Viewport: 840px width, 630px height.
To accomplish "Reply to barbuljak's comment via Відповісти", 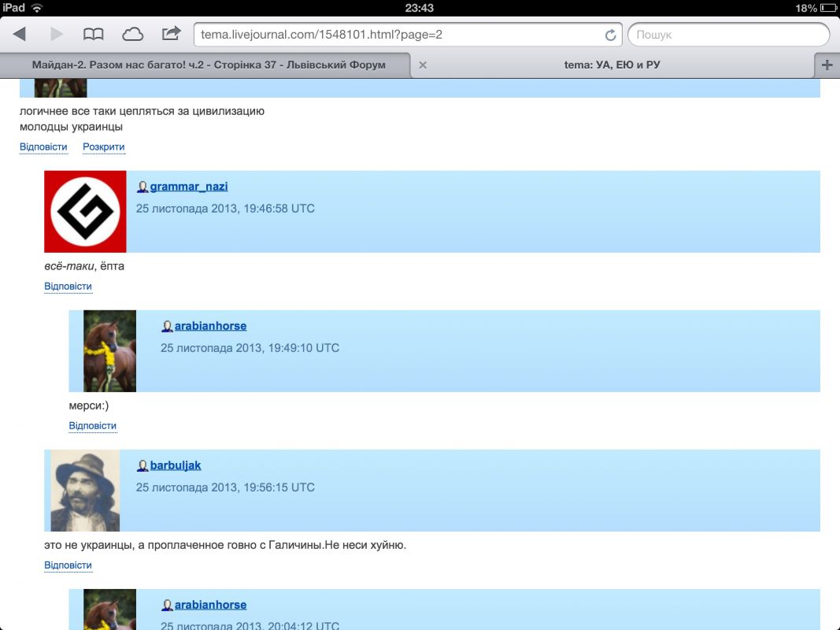I will click(x=68, y=565).
